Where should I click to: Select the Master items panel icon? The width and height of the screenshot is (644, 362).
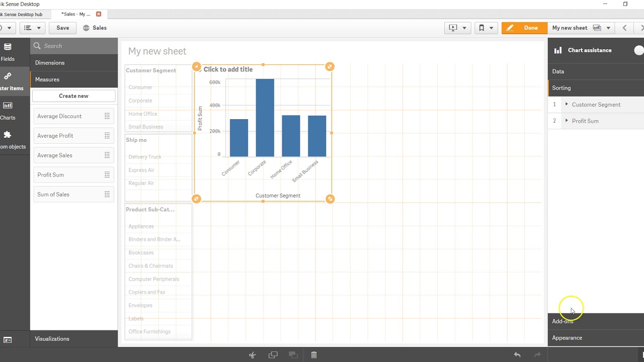coord(8,76)
